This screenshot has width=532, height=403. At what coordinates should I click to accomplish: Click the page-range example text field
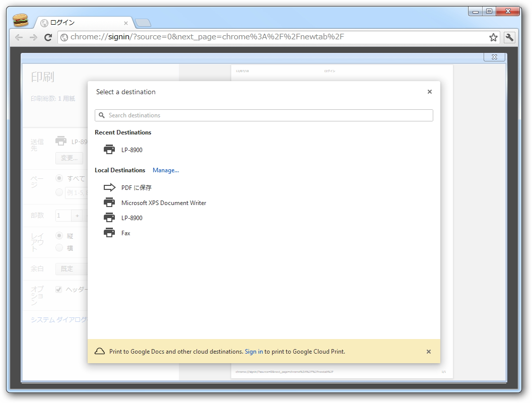pyautogui.click(x=77, y=192)
